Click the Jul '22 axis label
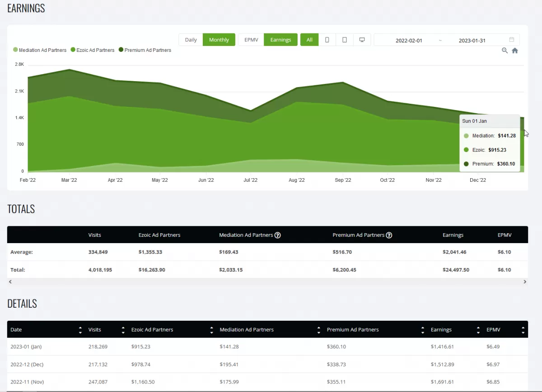 pyautogui.click(x=250, y=180)
